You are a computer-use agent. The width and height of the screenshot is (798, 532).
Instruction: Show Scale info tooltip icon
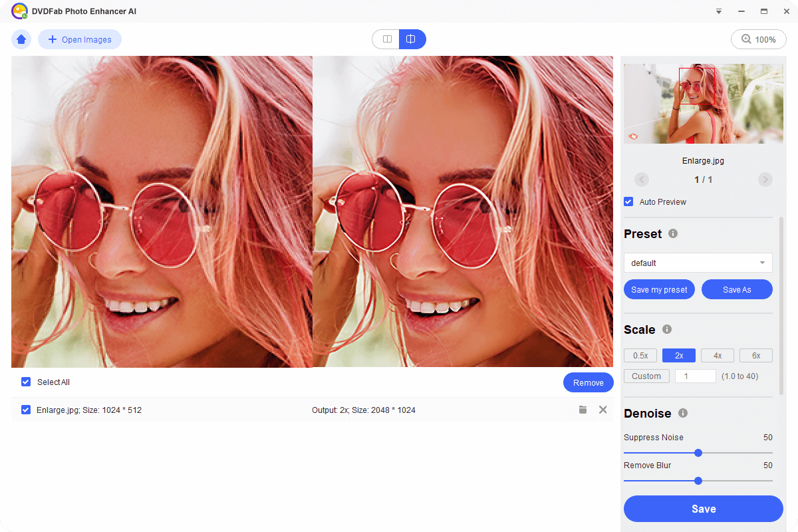[x=667, y=329]
